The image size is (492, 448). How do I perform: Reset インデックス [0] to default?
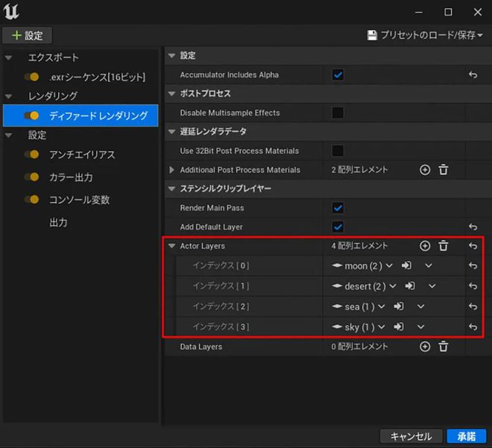[x=473, y=265]
